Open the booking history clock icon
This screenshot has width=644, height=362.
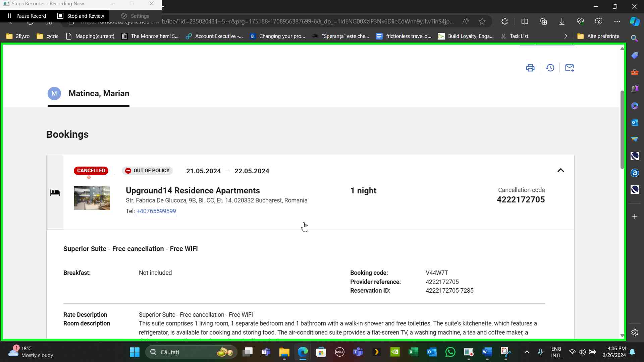[x=550, y=68]
